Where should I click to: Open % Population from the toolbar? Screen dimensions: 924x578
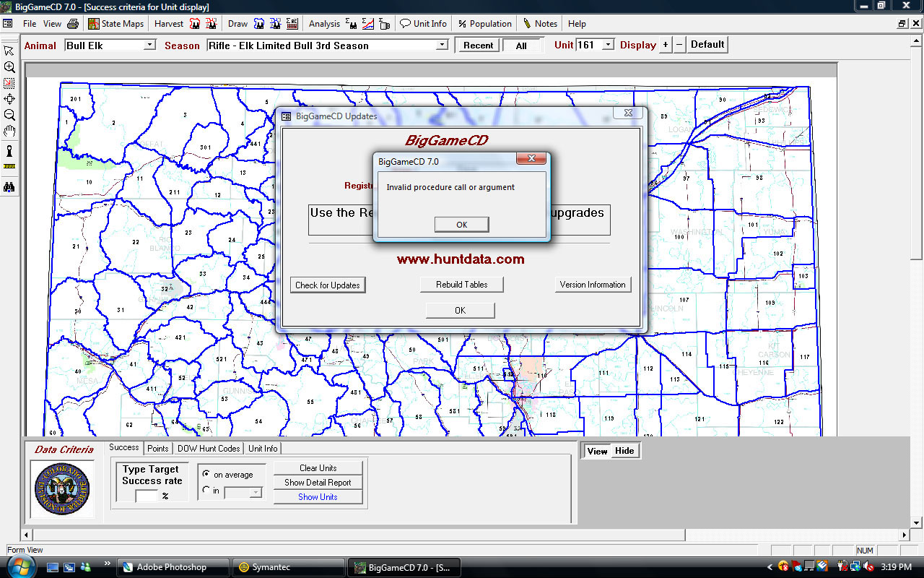point(484,24)
